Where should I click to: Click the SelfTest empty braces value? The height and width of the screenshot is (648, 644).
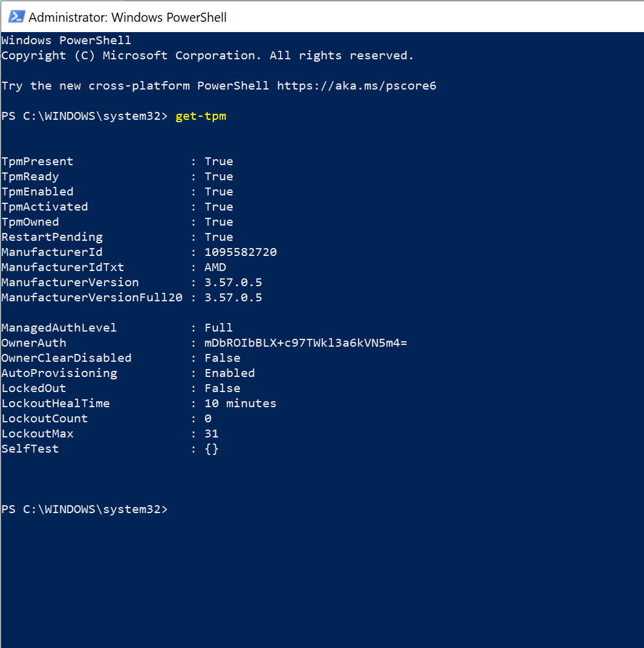(x=212, y=449)
